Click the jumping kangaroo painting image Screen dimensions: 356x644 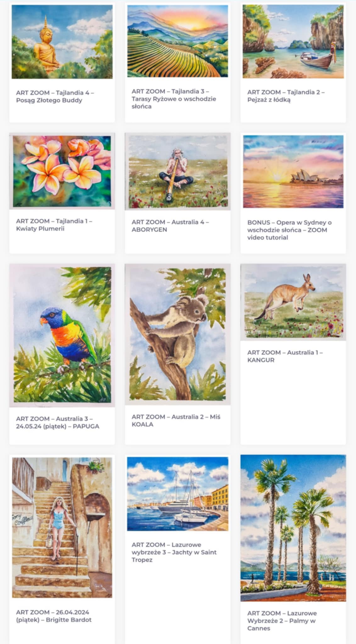coord(293,302)
